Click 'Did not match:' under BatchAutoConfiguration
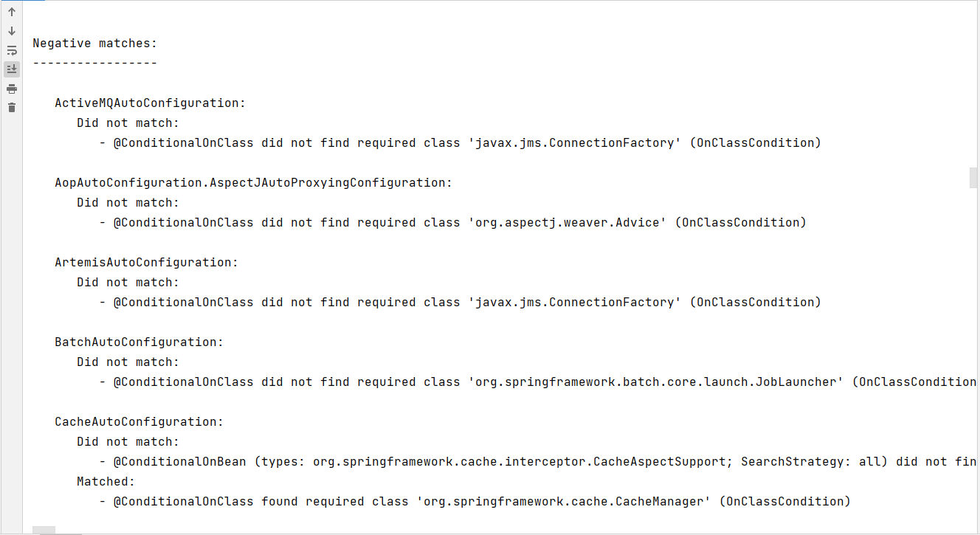 pos(128,362)
